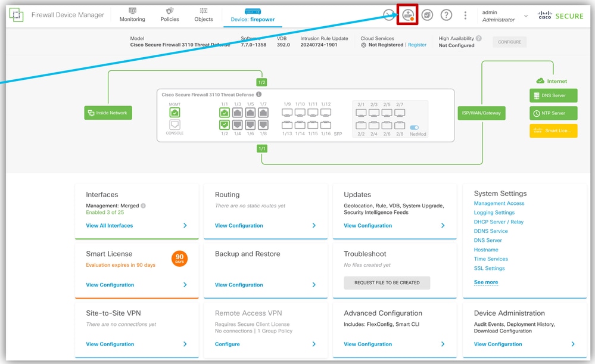Open Updates View Configuration link
This screenshot has width=595, height=364.
click(367, 225)
